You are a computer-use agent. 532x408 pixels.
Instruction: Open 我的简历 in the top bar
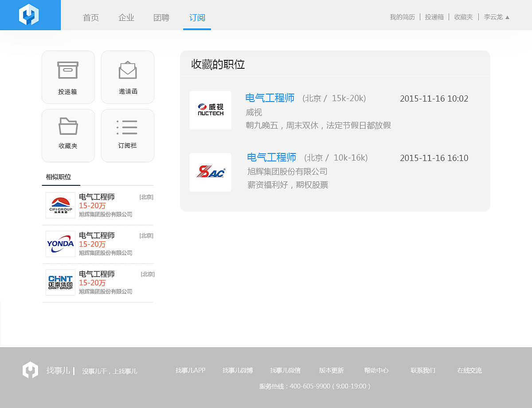402,17
